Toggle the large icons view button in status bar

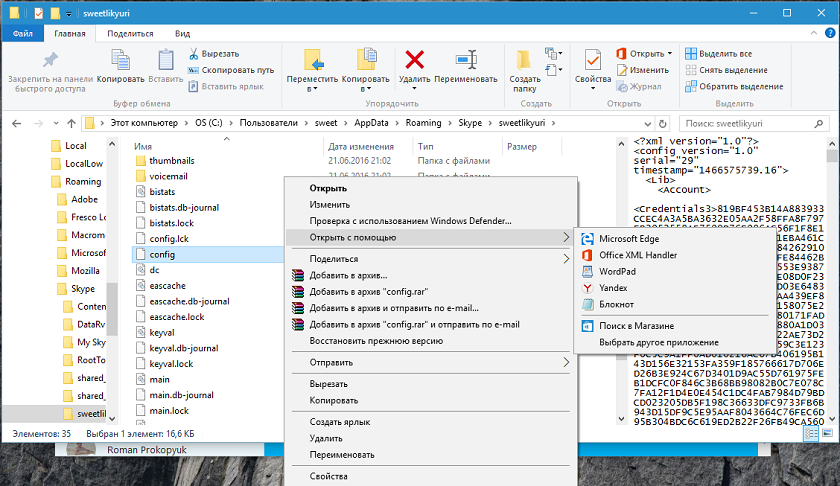pyautogui.click(x=827, y=433)
